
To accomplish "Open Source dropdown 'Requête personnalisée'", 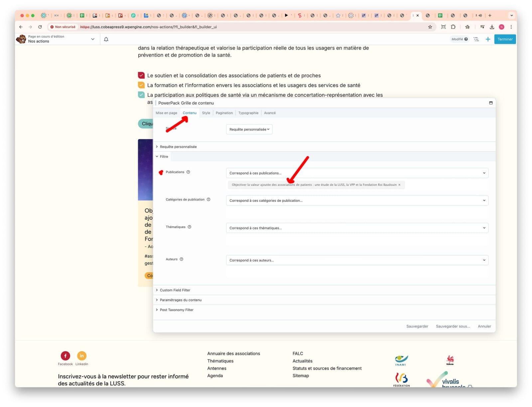I will [249, 129].
